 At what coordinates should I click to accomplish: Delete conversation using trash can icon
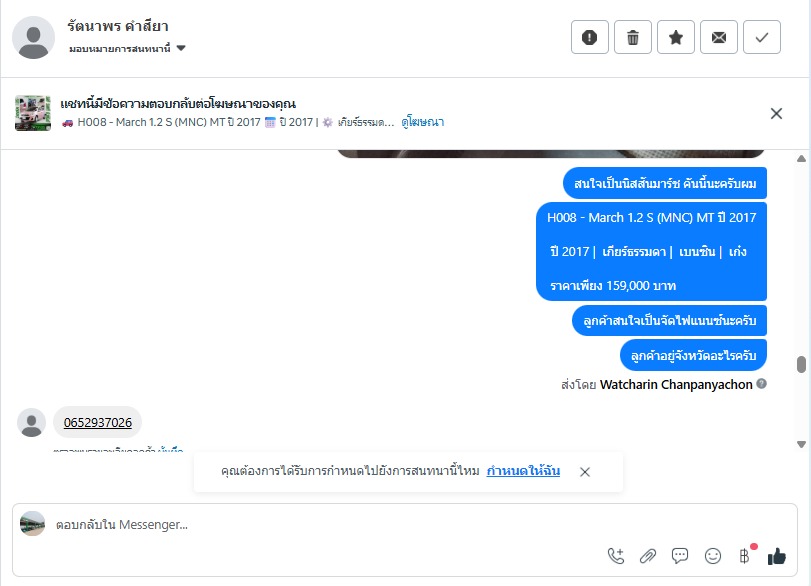pos(633,37)
